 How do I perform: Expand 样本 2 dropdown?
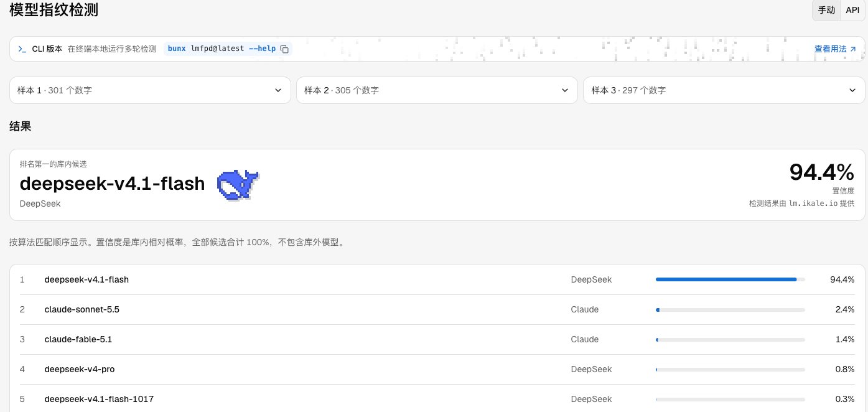point(437,90)
